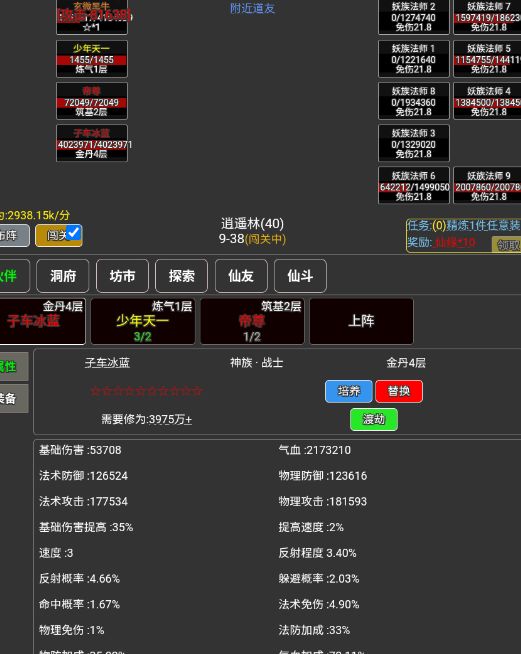
Task: Select the 子车冰蓝 金丹4层 partner tab
Action: (x=42, y=321)
